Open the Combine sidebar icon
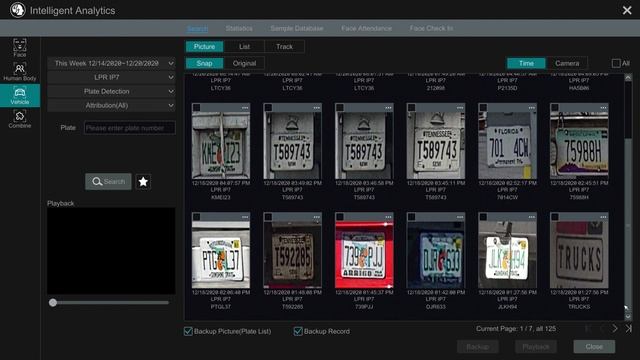The width and height of the screenshot is (640, 360). click(20, 119)
